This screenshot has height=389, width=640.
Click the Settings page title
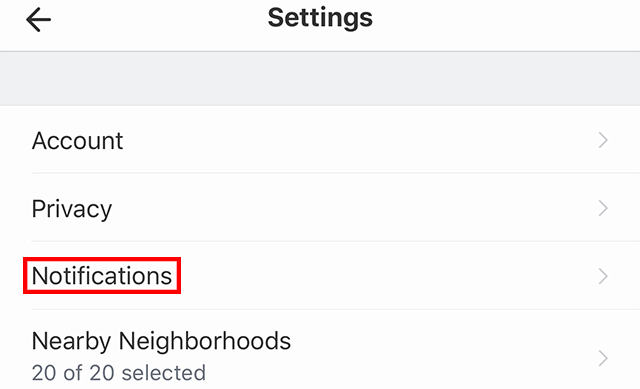click(x=320, y=18)
